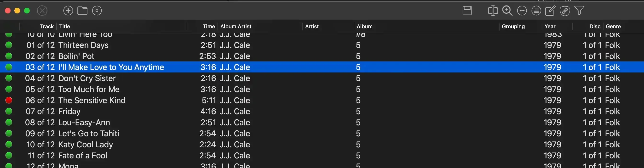
Task: Click the list lines circle icon
Action: (x=536, y=11)
